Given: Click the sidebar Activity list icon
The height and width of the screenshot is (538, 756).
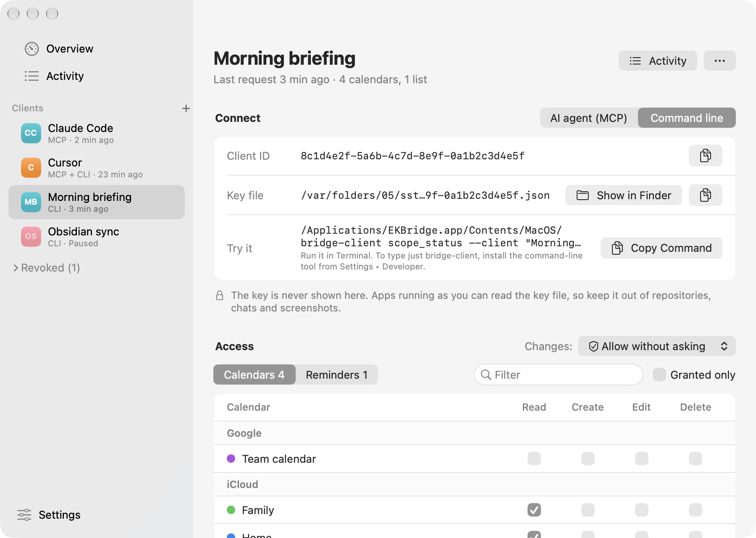Looking at the screenshot, I should tap(31, 76).
